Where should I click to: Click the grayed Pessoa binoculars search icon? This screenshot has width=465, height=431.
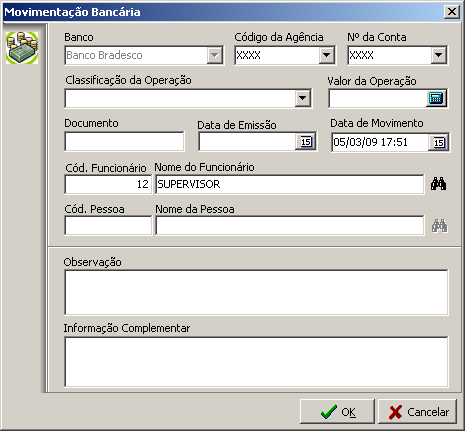tap(440, 226)
